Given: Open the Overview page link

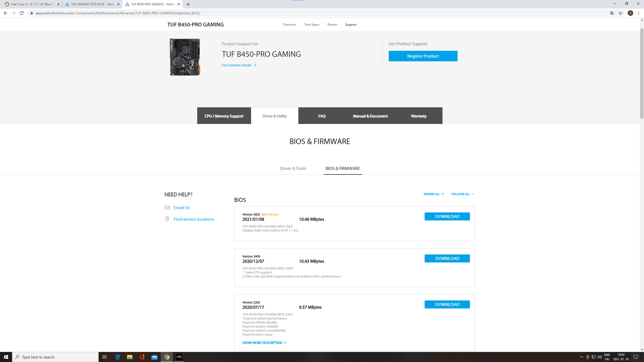Looking at the screenshot, I should pyautogui.click(x=290, y=25).
